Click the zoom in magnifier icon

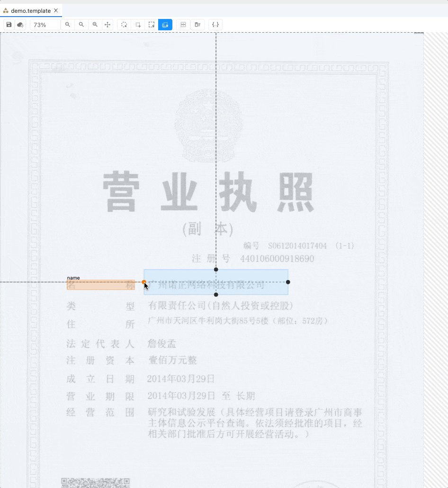(x=95, y=25)
